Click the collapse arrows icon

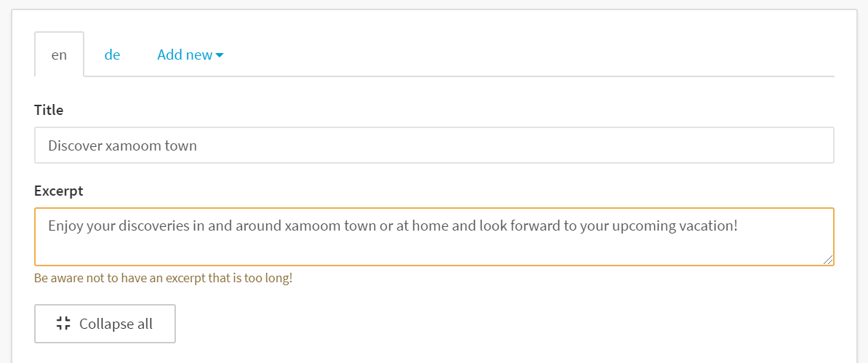pos(64,324)
